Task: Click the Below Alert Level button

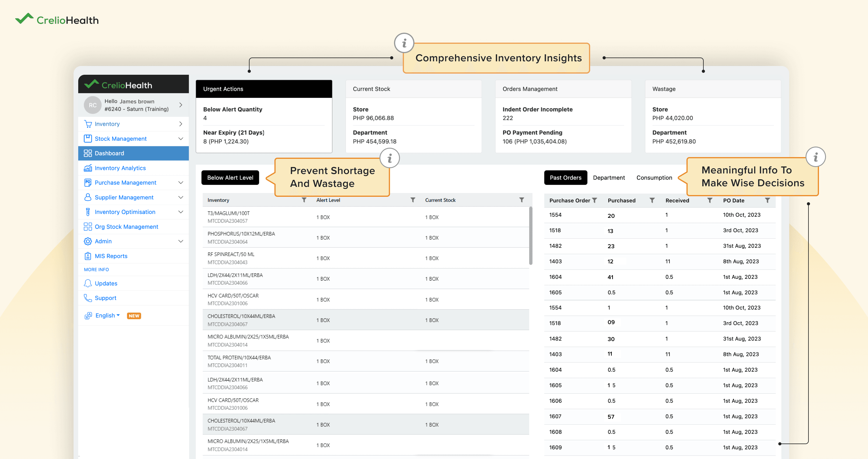Action: tap(230, 178)
